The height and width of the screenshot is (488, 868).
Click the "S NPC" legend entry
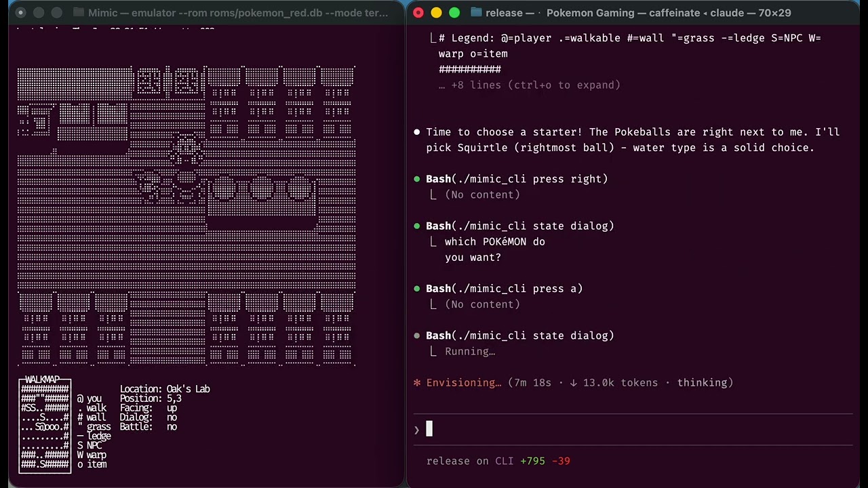coord(90,446)
